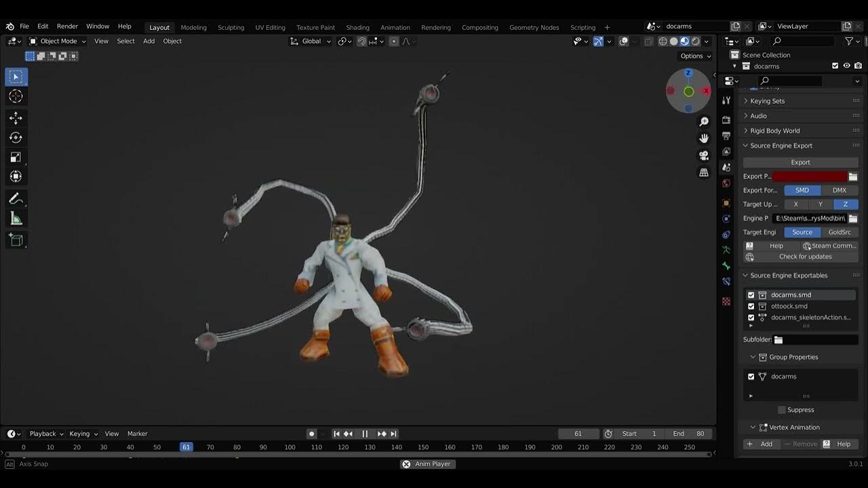Activate the Rotate tool
The image size is (868, 488).
[16, 138]
